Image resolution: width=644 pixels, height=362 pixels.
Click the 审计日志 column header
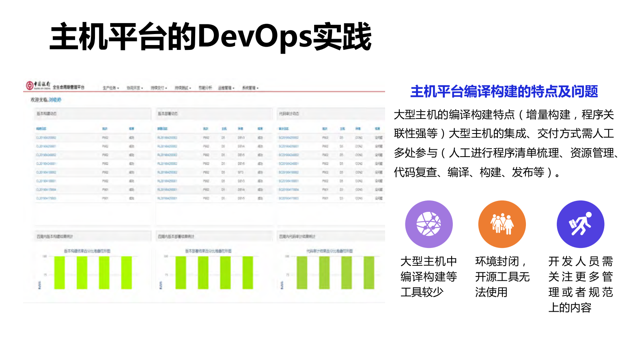coord(284,129)
